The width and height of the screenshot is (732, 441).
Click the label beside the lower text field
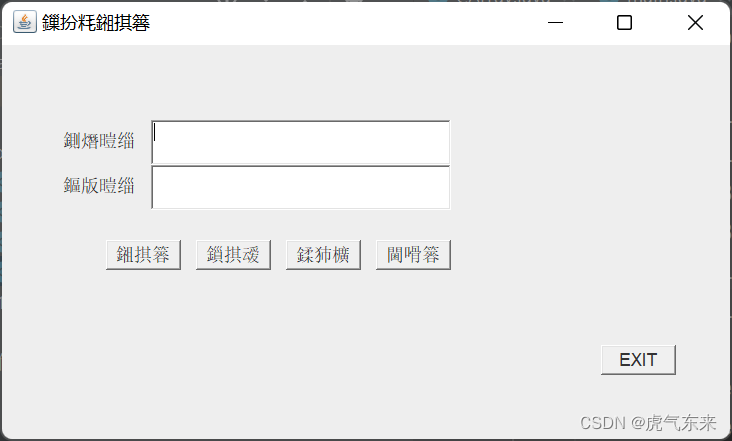[99, 186]
